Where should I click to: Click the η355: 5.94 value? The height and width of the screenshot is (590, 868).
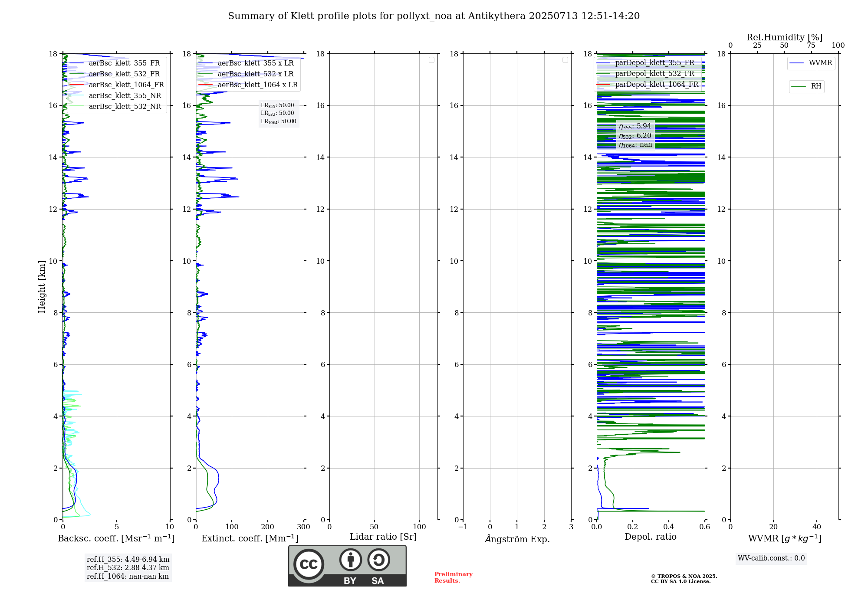635,126
